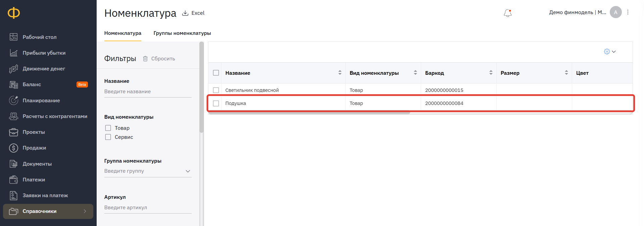
Task: Open table settings gear icon
Action: pos(607,52)
